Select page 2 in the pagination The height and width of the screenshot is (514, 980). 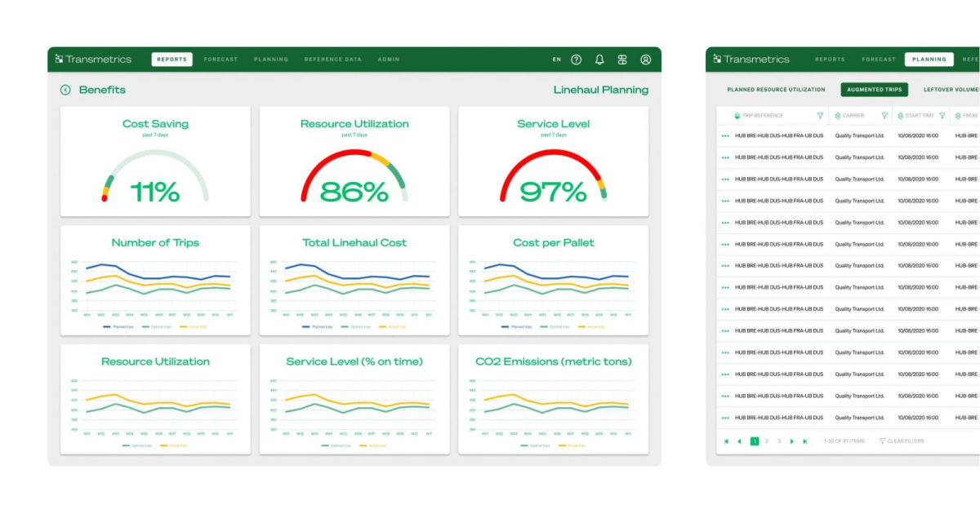click(x=767, y=441)
